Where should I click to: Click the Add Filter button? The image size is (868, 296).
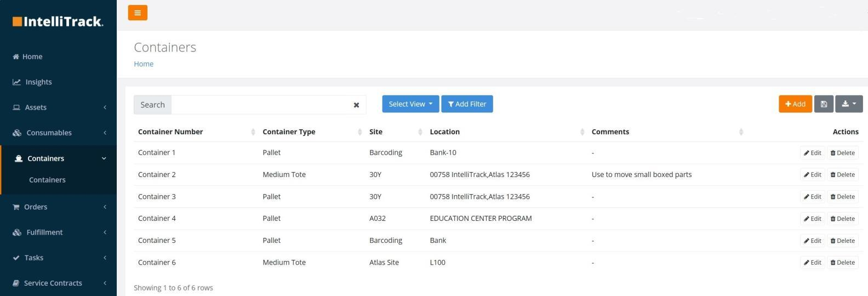pyautogui.click(x=467, y=104)
